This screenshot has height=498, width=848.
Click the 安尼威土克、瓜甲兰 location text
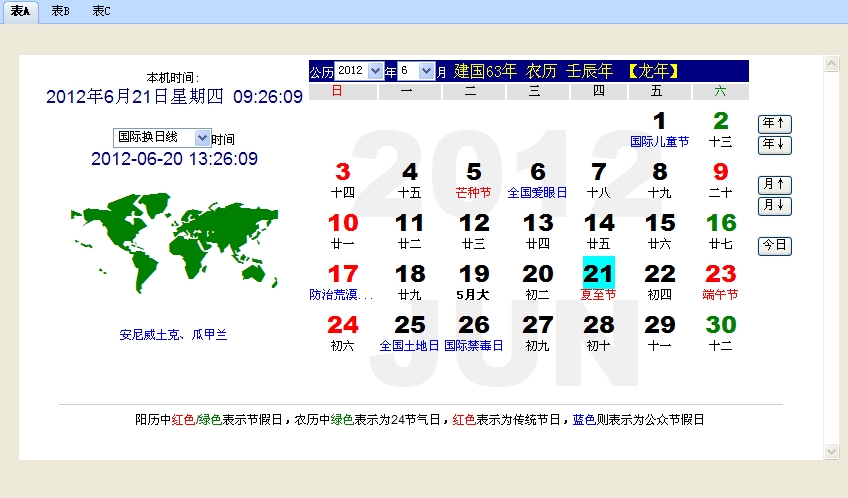tap(173, 335)
